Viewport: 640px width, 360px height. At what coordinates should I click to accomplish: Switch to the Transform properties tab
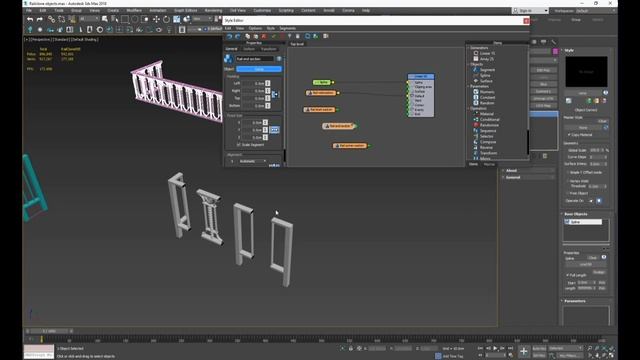click(269, 49)
